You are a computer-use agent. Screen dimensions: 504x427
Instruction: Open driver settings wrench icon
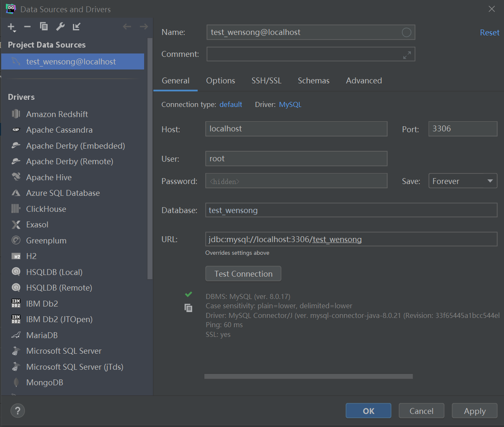[60, 27]
